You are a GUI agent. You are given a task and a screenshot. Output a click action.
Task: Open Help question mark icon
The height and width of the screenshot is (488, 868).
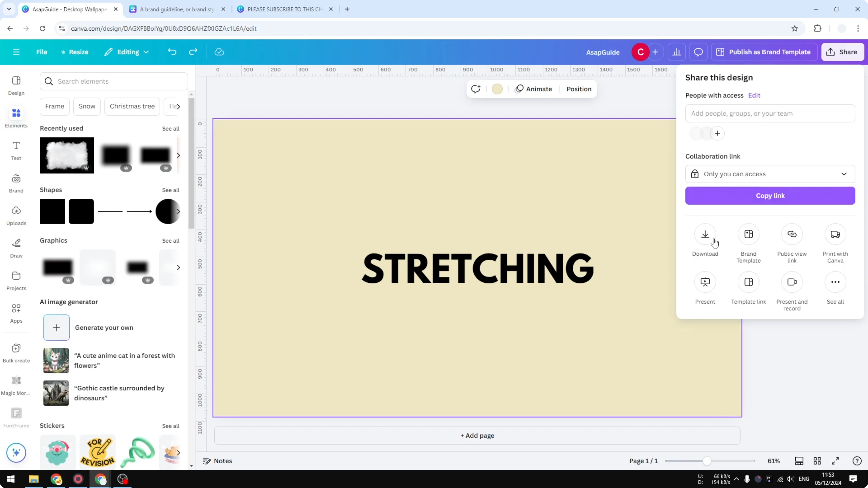click(x=856, y=461)
